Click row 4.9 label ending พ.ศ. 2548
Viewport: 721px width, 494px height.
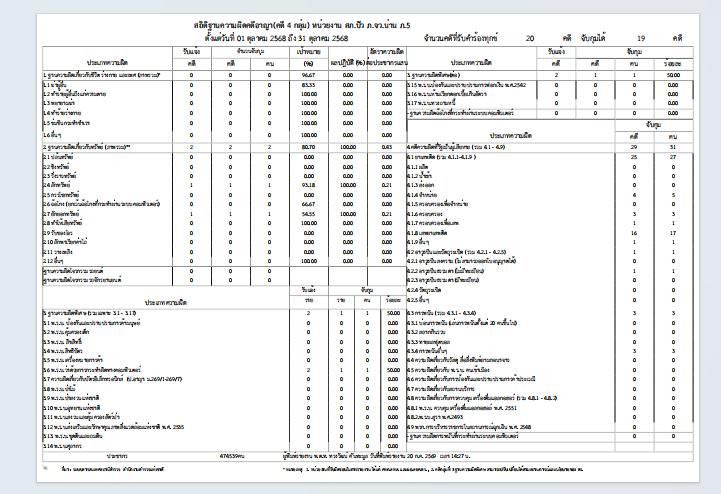pyautogui.click(x=469, y=427)
